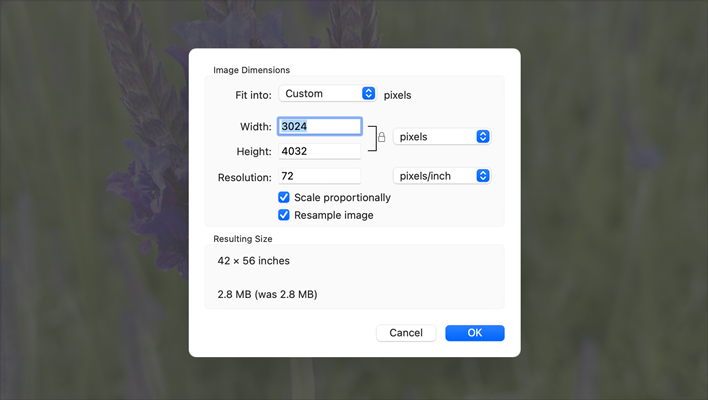Screen dimensions: 708x400
Task: Select the Resolution field showing 72
Action: click(320, 177)
